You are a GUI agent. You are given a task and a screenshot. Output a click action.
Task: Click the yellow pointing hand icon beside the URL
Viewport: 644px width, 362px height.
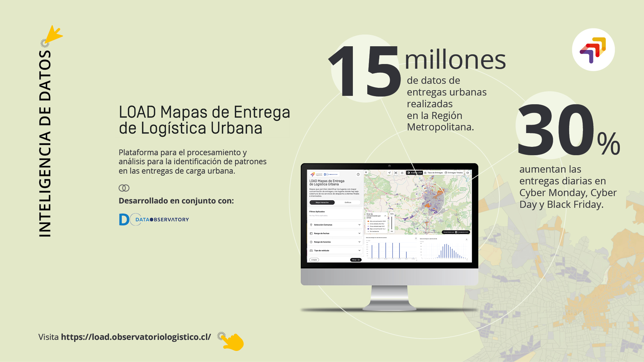(231, 342)
